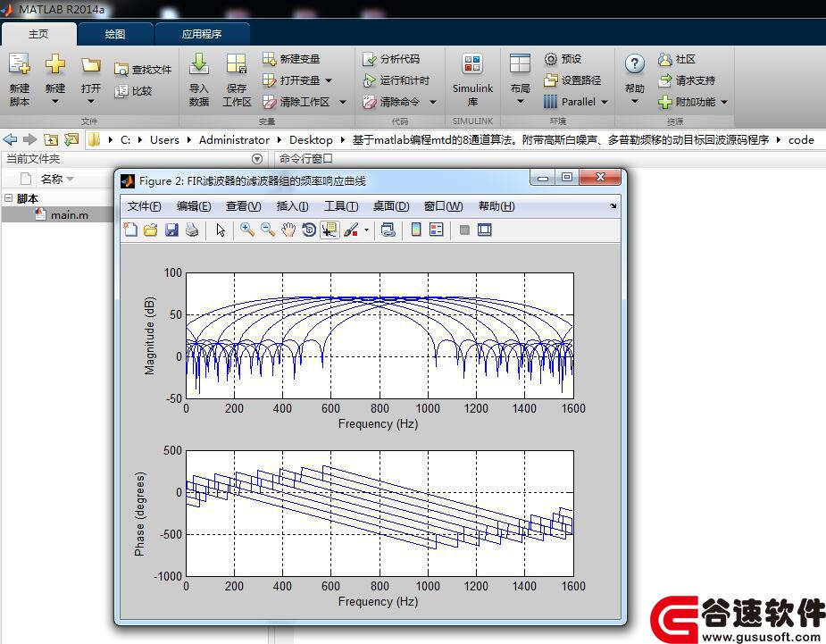
Task: Open Window (窗口) menu in Figure 2
Action: 443,206
